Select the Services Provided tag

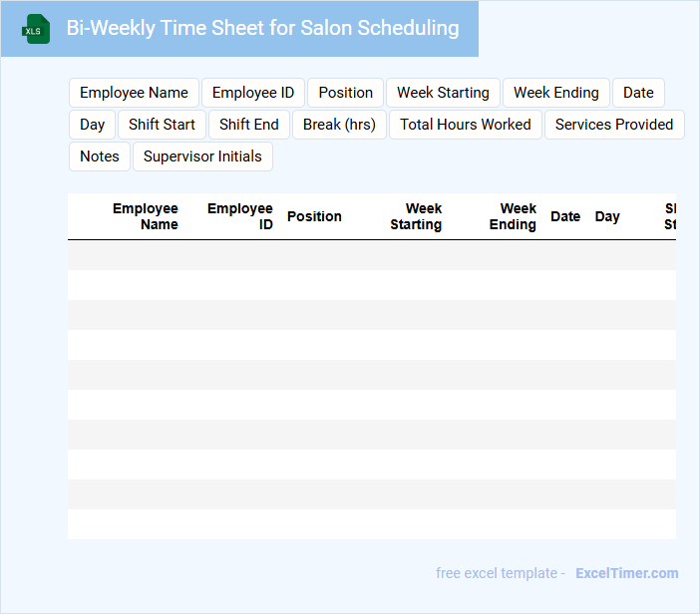tap(614, 125)
